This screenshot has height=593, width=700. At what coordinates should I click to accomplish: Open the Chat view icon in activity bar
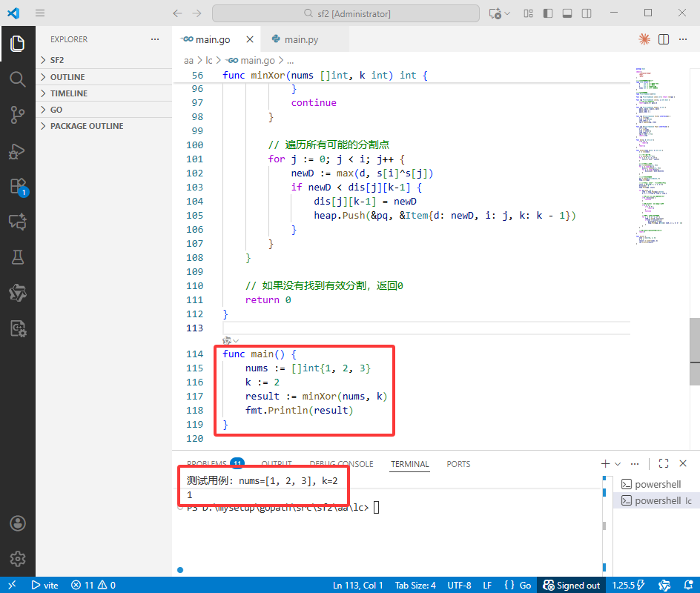[x=17, y=222]
